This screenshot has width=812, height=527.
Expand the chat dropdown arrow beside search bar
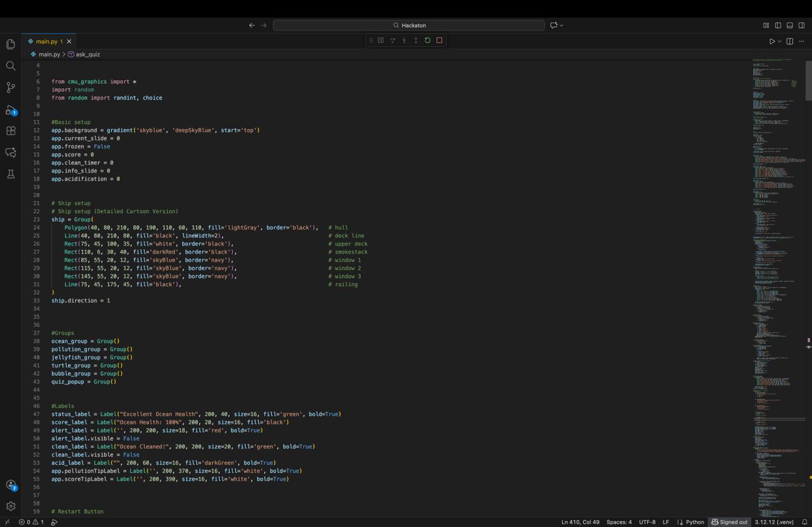(561, 25)
